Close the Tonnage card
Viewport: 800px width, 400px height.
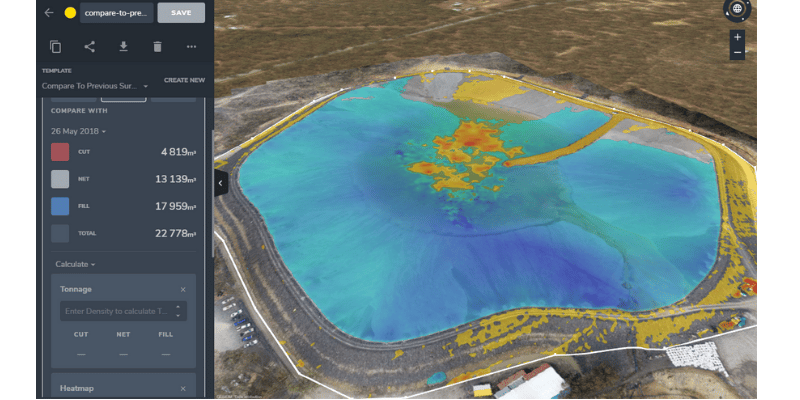(x=183, y=290)
